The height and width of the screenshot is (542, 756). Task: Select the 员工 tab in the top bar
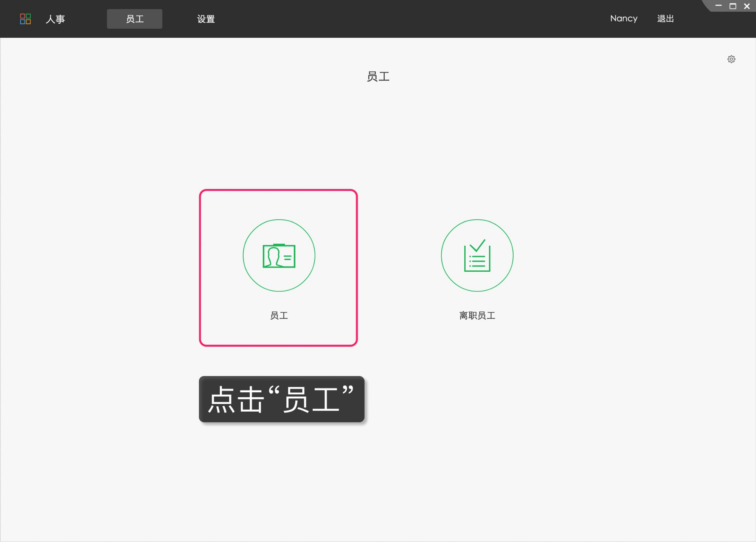coord(134,19)
